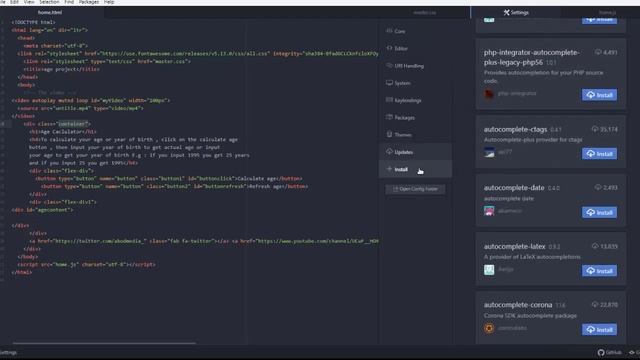640x360 pixels.
Task: Open the autocomplete-latex package title
Action: [514, 246]
